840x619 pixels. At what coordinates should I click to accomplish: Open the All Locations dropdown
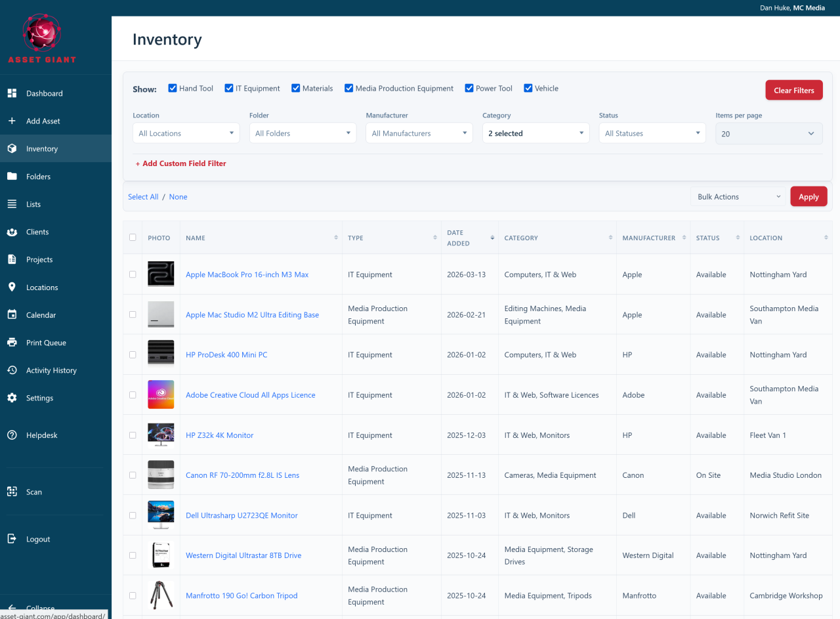186,133
